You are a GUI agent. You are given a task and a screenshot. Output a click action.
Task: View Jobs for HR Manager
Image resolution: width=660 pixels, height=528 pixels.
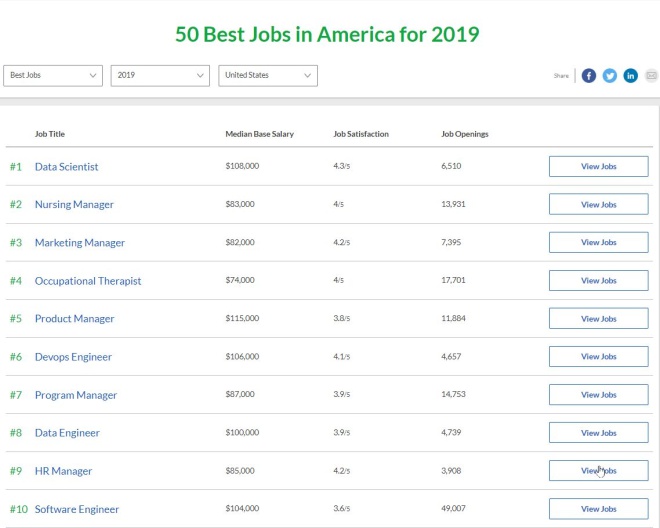598,471
